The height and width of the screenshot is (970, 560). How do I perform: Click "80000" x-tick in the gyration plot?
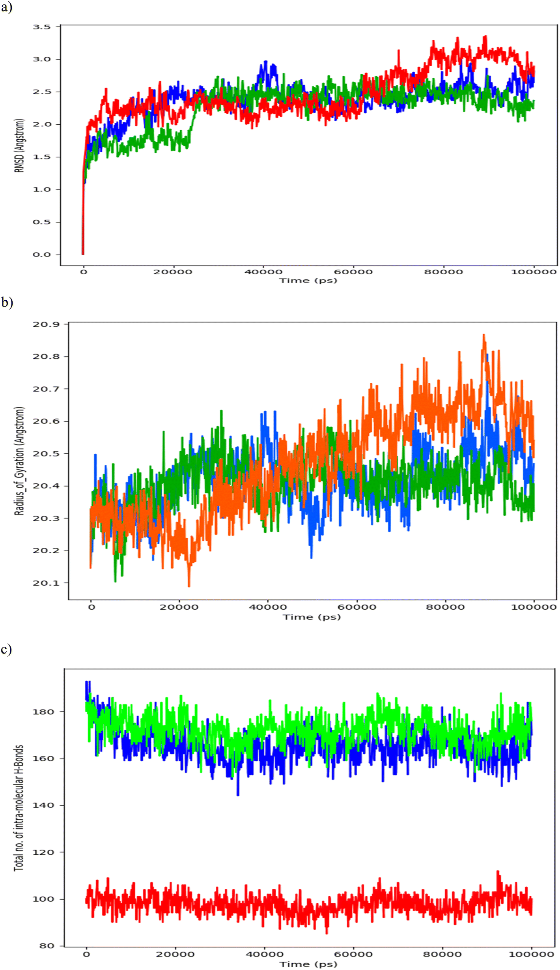coord(445,607)
